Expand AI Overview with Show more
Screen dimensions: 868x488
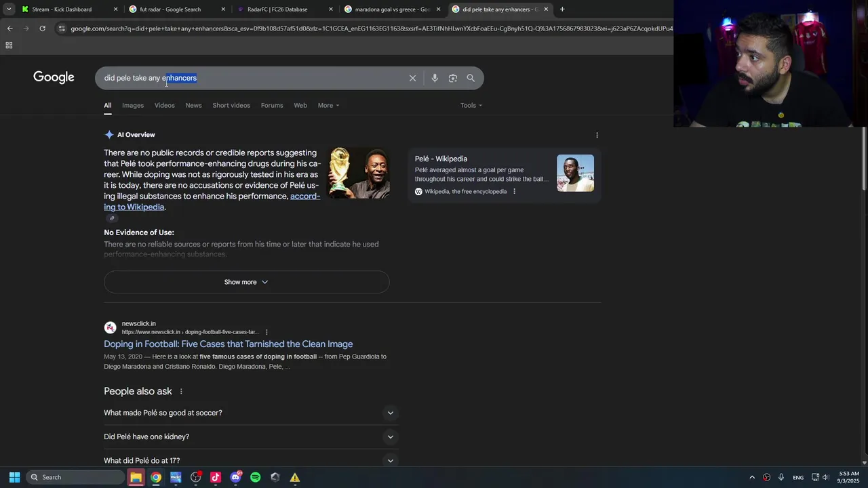click(x=246, y=282)
